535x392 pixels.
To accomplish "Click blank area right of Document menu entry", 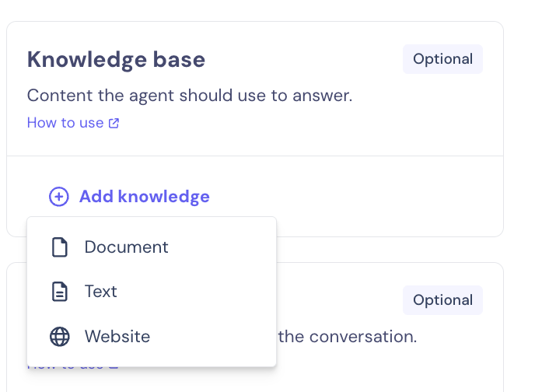I will [x=226, y=247].
